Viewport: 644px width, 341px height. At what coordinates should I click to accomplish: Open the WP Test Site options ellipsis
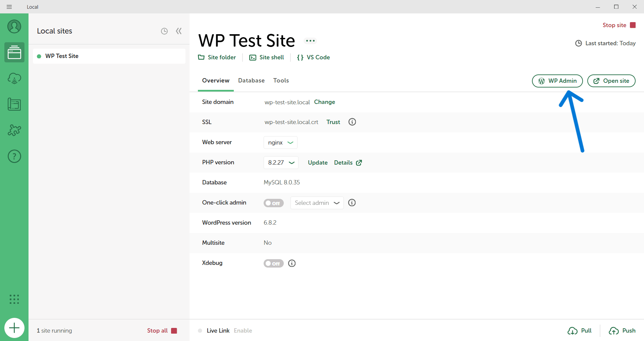click(x=310, y=41)
